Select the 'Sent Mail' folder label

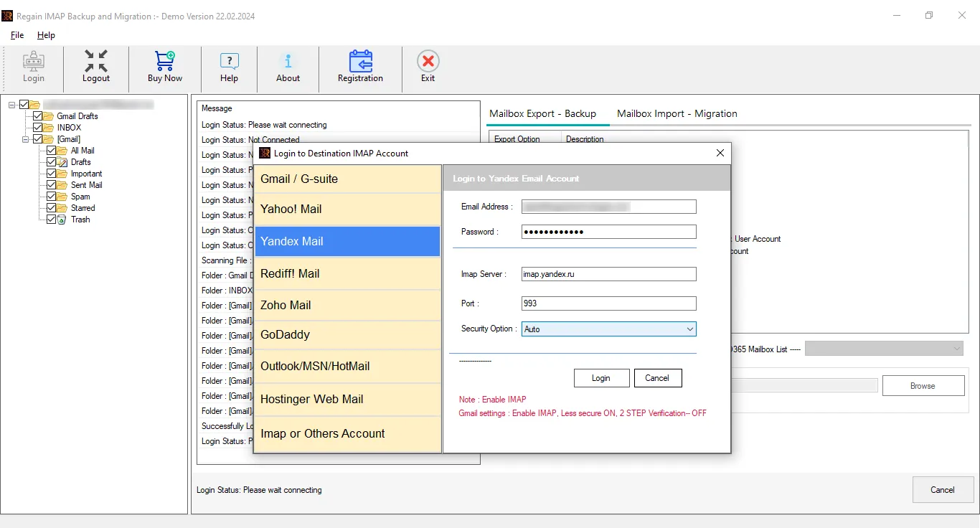86,185
